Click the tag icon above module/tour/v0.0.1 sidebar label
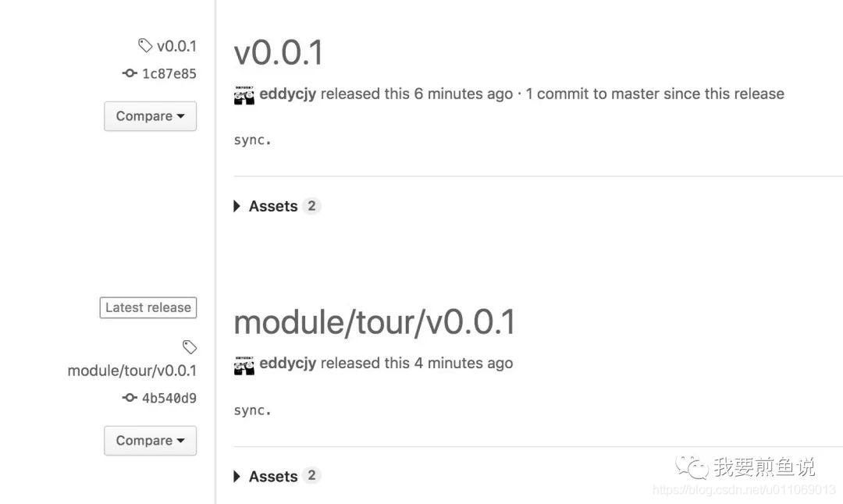The width and height of the screenshot is (843, 504). [x=189, y=347]
